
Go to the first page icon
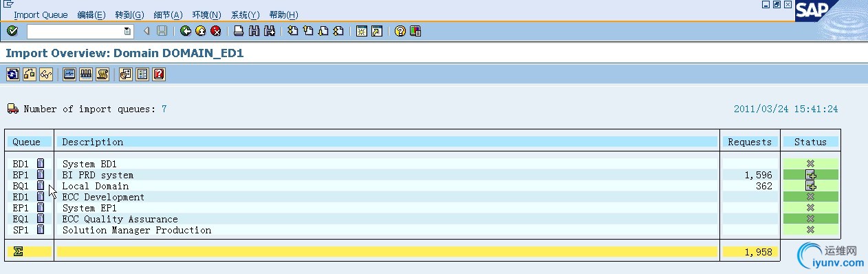(x=292, y=31)
